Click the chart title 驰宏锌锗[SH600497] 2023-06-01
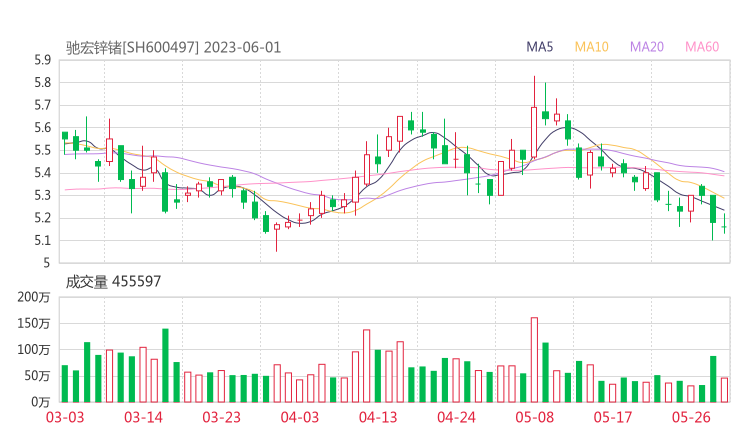 pos(173,48)
